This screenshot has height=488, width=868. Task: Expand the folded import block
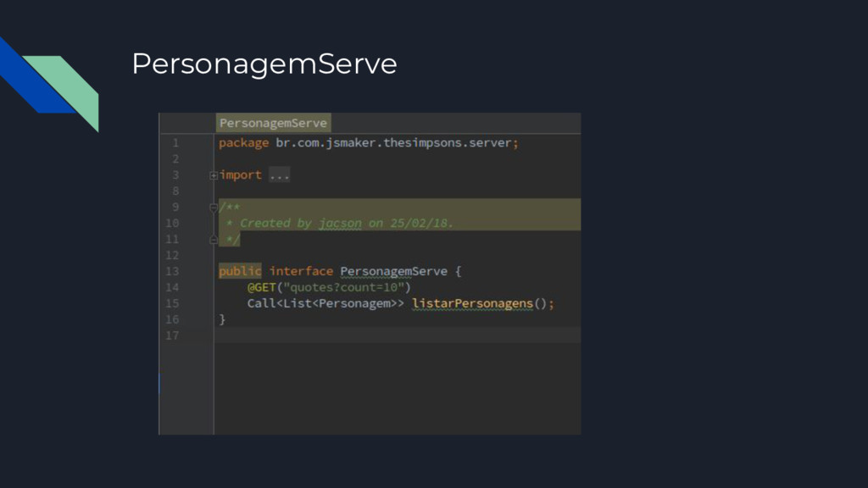[x=214, y=175]
